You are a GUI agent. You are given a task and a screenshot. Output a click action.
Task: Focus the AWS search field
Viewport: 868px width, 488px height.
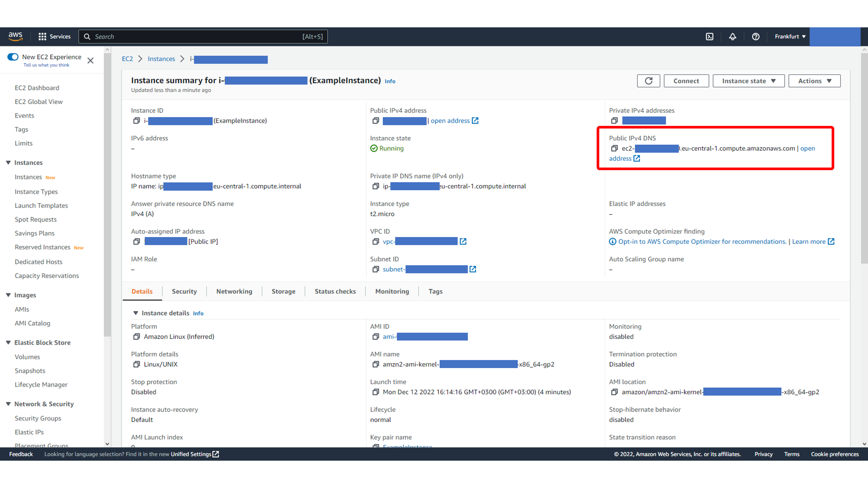click(x=203, y=36)
